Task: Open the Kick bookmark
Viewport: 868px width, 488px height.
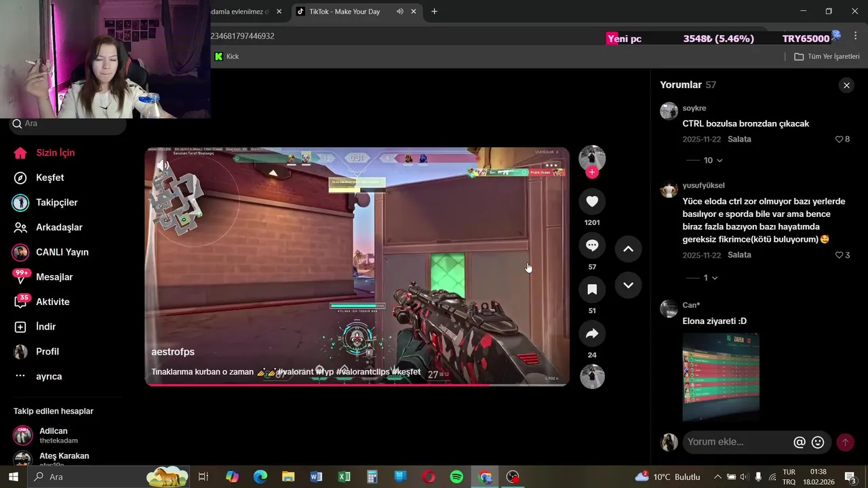Action: tap(226, 56)
